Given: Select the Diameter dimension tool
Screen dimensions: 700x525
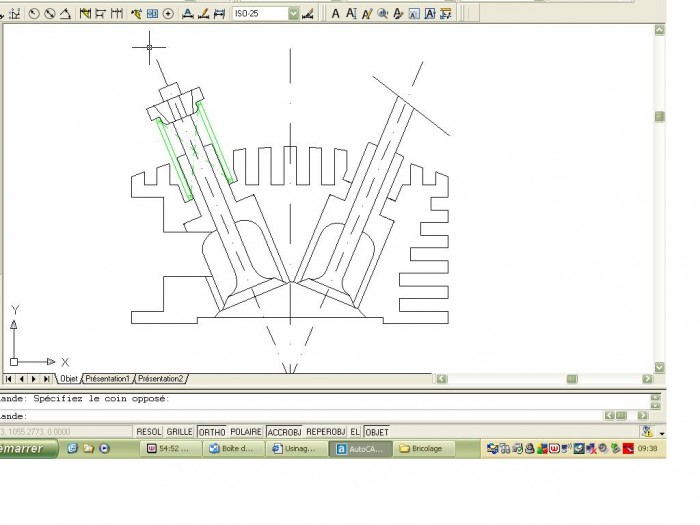Looking at the screenshot, I should 50,14.
